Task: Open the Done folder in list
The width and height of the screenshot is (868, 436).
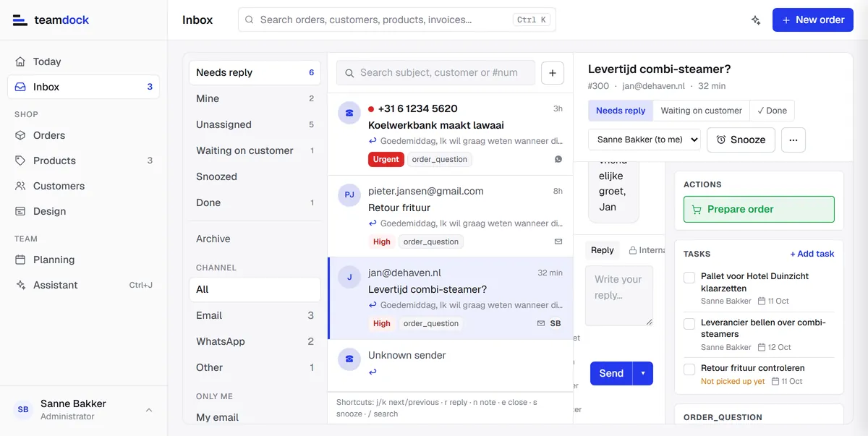Action: 255,202
